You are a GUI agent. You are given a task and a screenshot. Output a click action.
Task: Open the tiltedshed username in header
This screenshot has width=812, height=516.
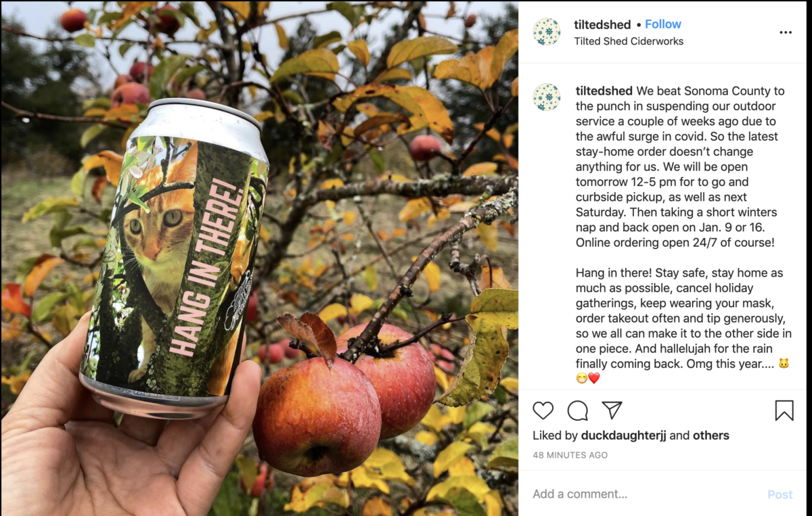603,24
